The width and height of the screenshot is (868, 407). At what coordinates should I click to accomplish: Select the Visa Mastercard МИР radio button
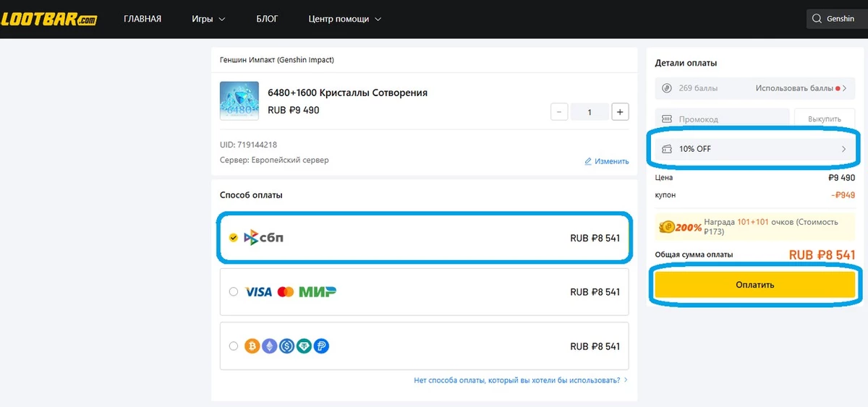click(233, 292)
